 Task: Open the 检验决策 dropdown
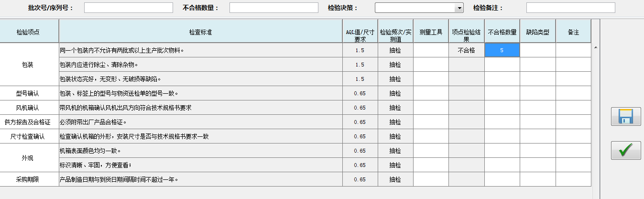pyautogui.click(x=419, y=8)
